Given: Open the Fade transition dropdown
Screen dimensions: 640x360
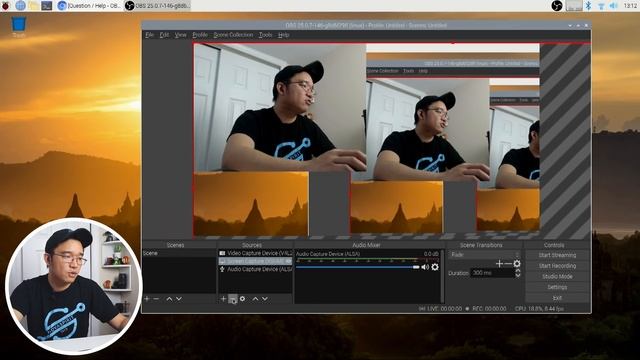Looking at the screenshot, I should (x=485, y=255).
